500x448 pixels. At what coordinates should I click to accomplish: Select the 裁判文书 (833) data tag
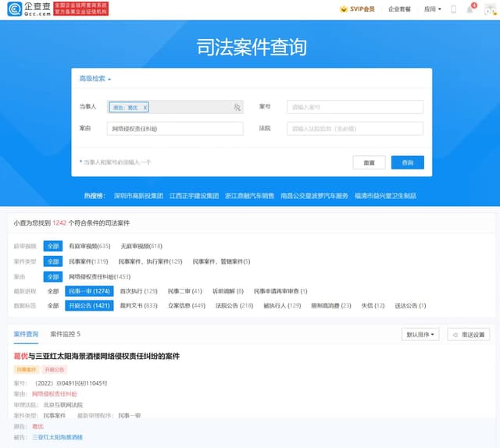[x=139, y=306]
